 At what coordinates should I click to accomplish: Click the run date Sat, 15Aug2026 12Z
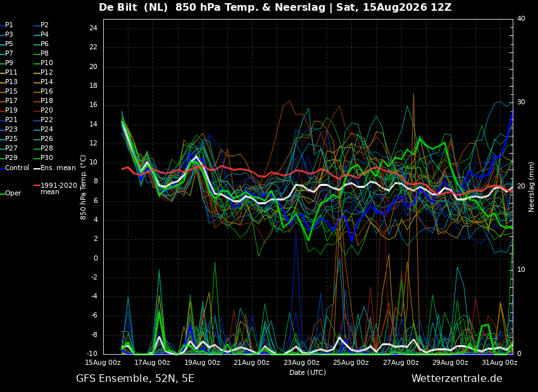[394, 7]
